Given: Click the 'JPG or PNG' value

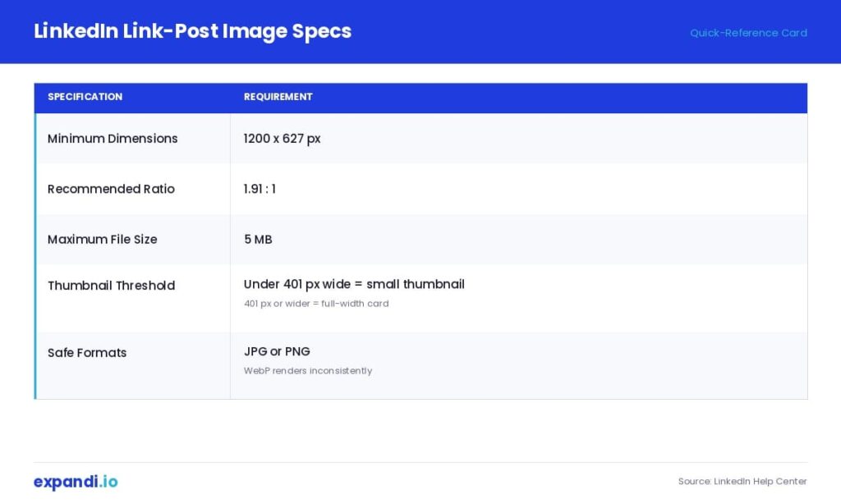Looking at the screenshot, I should (x=277, y=351).
